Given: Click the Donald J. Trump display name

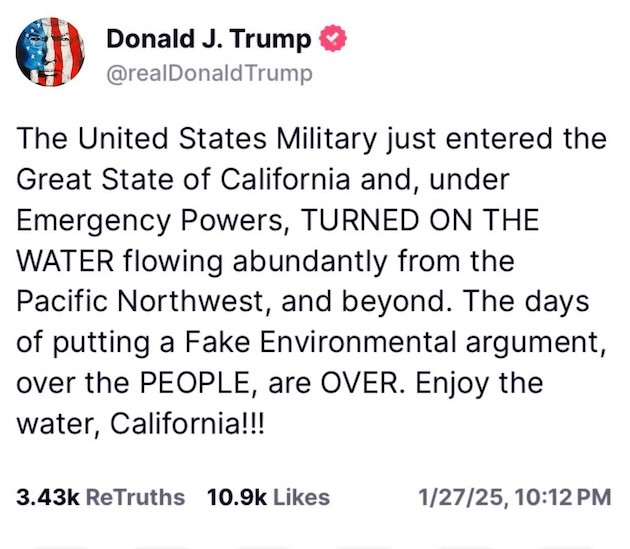Looking at the screenshot, I should click(208, 40).
